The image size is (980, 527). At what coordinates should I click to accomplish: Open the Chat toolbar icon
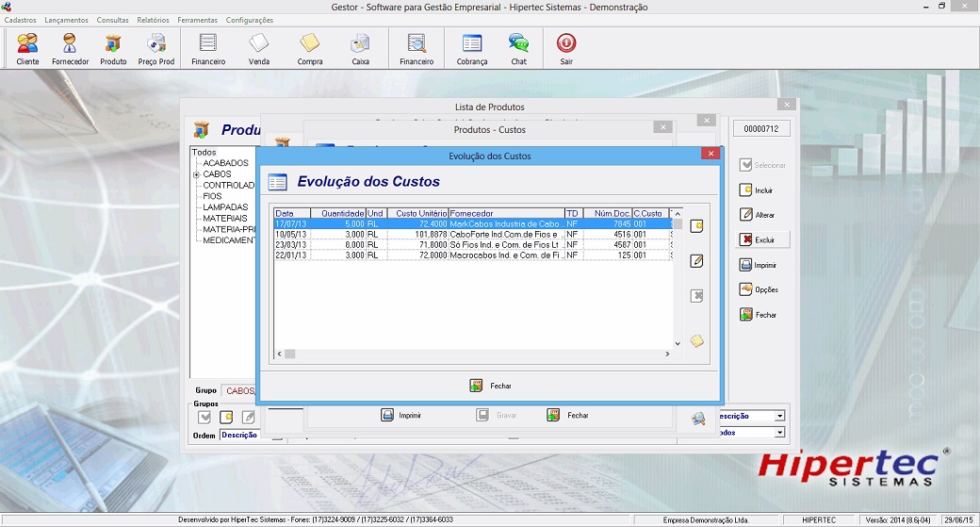click(519, 49)
